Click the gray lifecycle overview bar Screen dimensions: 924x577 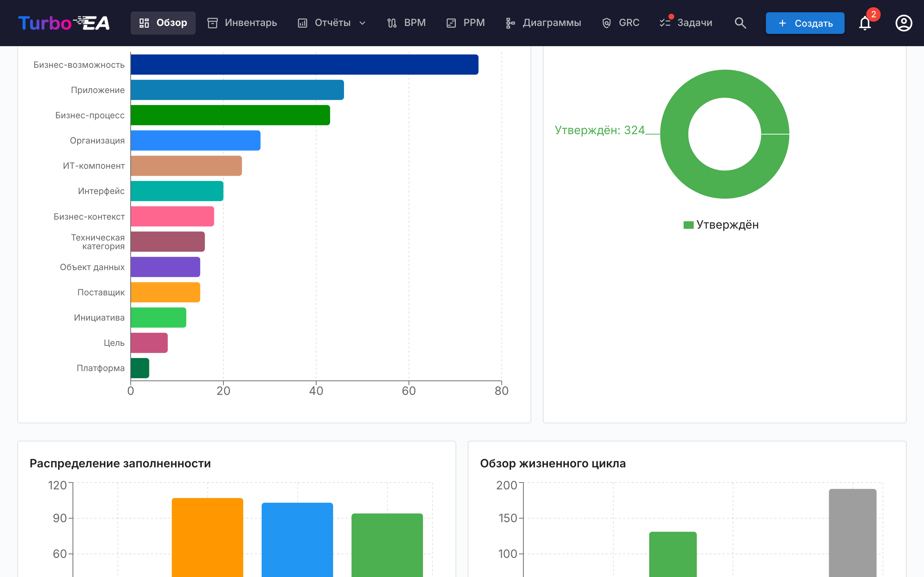point(853,533)
